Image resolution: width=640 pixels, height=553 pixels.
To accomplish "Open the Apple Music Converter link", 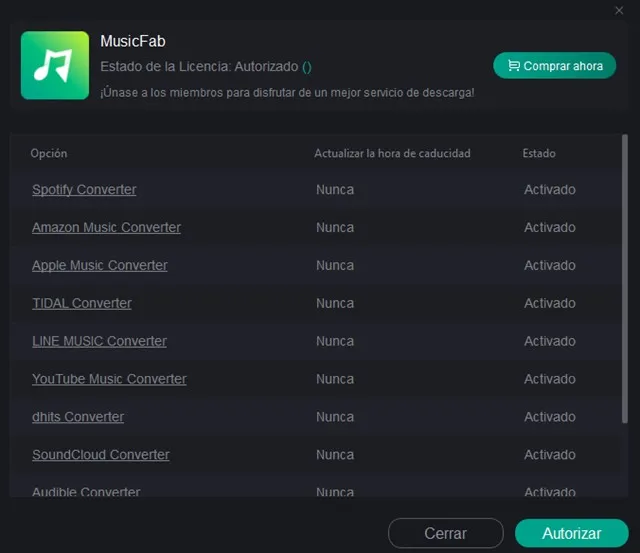I will click(100, 265).
